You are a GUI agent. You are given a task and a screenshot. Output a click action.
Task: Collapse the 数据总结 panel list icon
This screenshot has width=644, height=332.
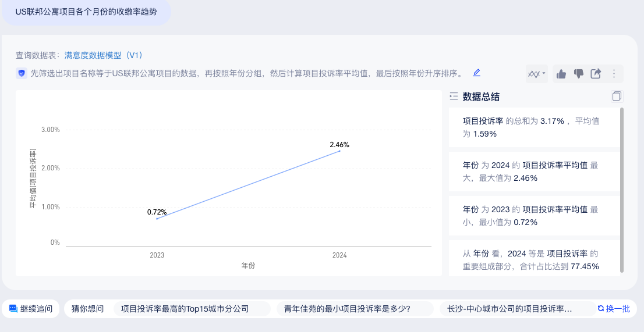(454, 97)
